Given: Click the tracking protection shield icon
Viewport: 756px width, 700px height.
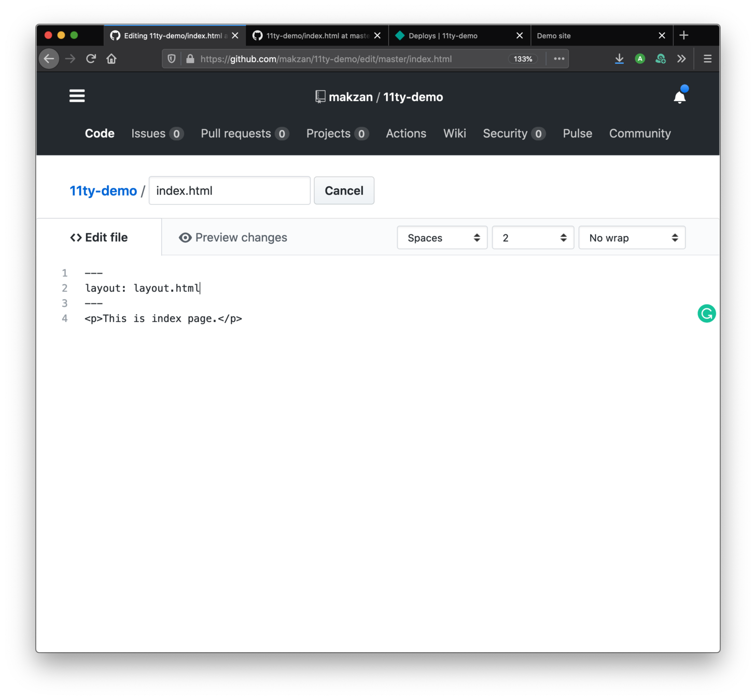Looking at the screenshot, I should pyautogui.click(x=172, y=59).
